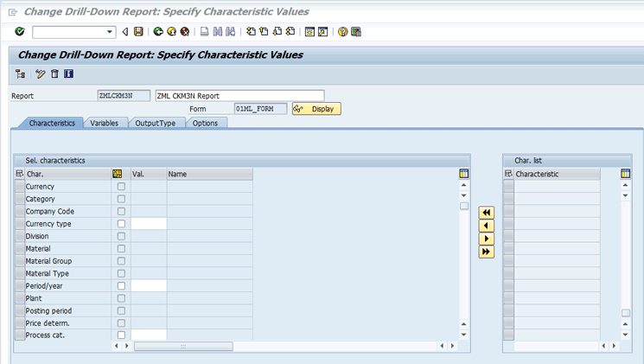The height and width of the screenshot is (364, 644).
Task: Tick the Plant checkbox
Action: (121, 298)
